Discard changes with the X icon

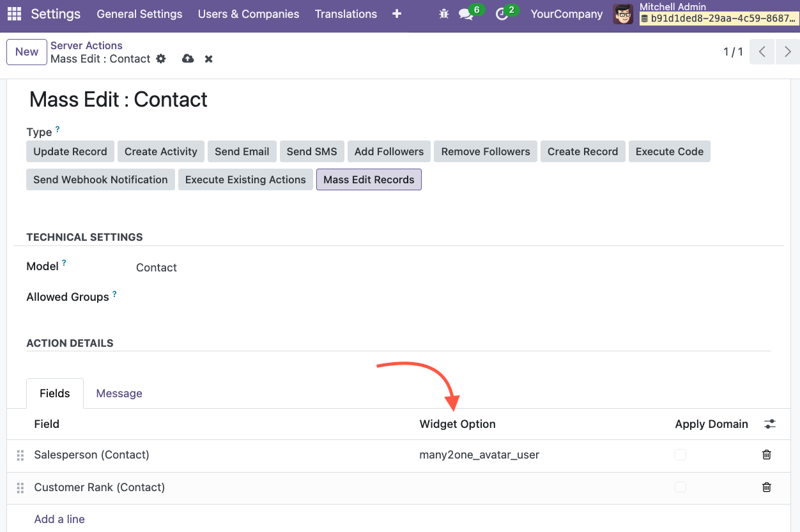click(x=208, y=59)
